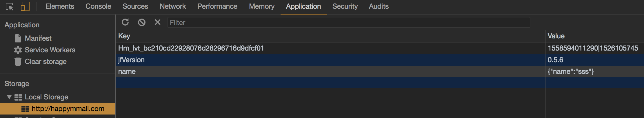
Task: Switch to the Elements tab
Action: 60,6
